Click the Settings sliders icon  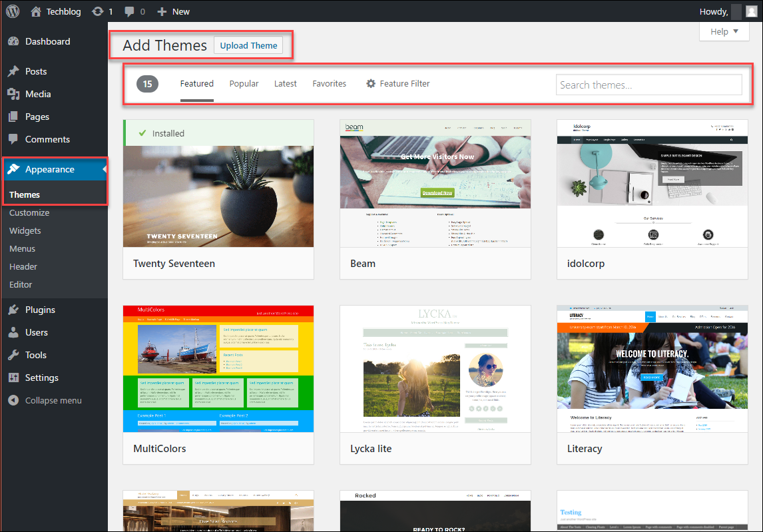[x=13, y=378]
